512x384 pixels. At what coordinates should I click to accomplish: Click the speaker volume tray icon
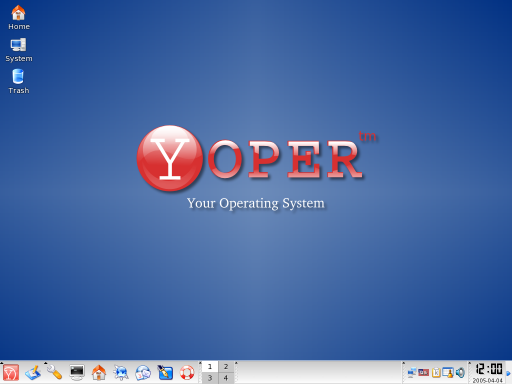(x=460, y=373)
